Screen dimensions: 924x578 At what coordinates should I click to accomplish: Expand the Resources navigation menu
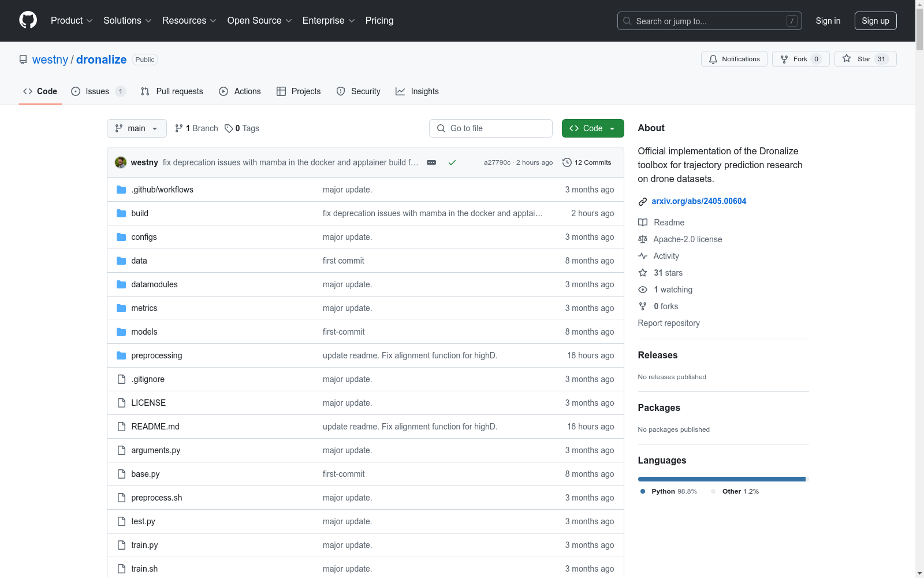[x=189, y=20]
